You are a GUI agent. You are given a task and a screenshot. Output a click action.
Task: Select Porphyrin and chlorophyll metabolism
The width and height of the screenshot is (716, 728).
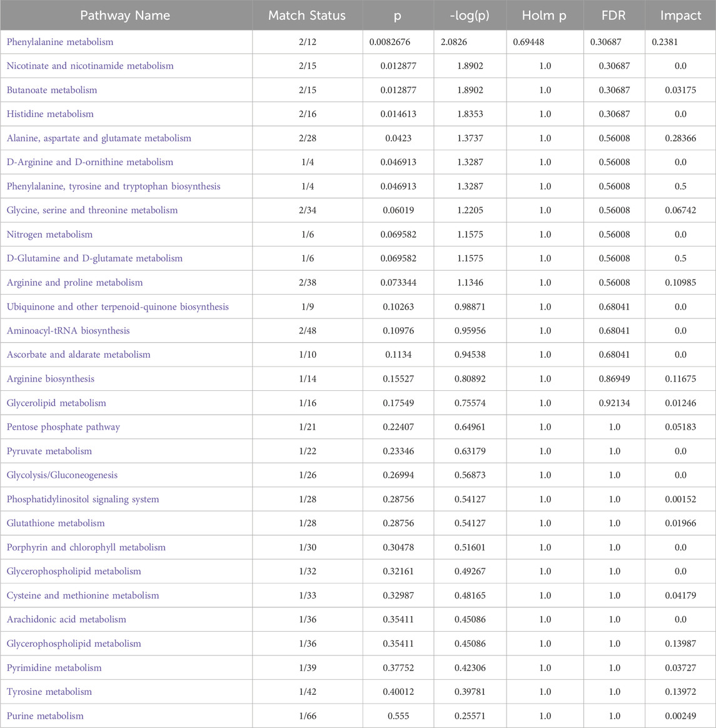[x=86, y=547]
